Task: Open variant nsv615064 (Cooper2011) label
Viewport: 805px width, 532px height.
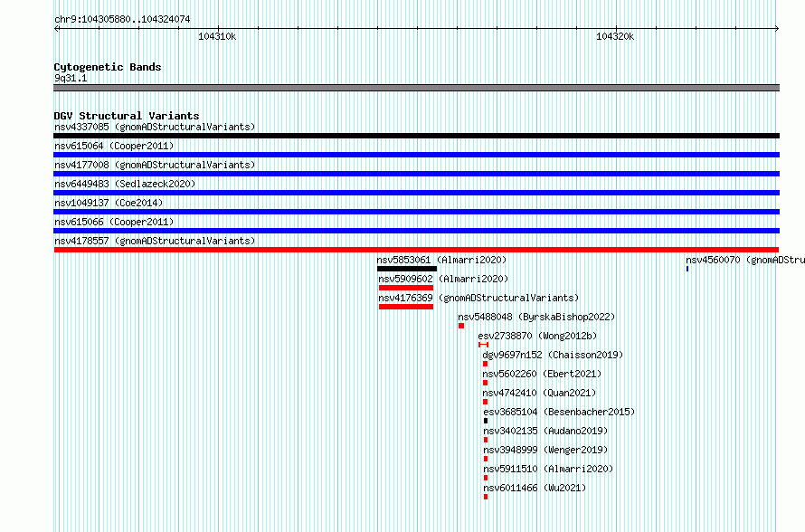Action: pos(114,146)
